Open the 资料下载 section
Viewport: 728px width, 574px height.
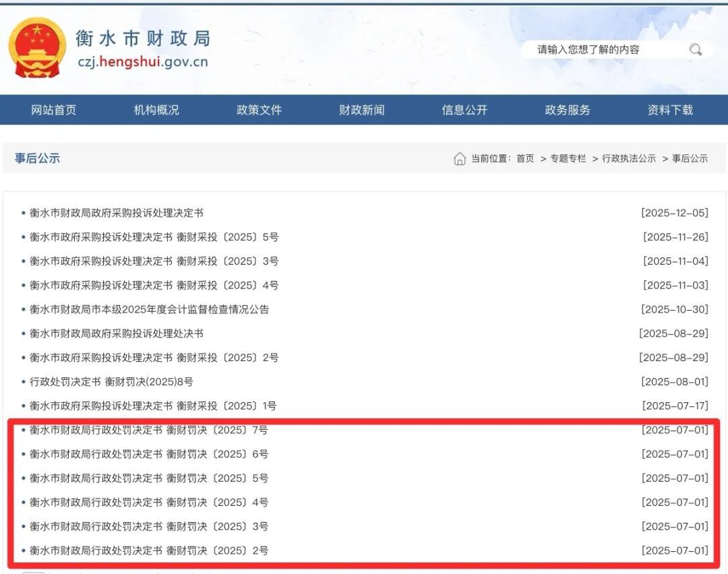pyautogui.click(x=670, y=110)
